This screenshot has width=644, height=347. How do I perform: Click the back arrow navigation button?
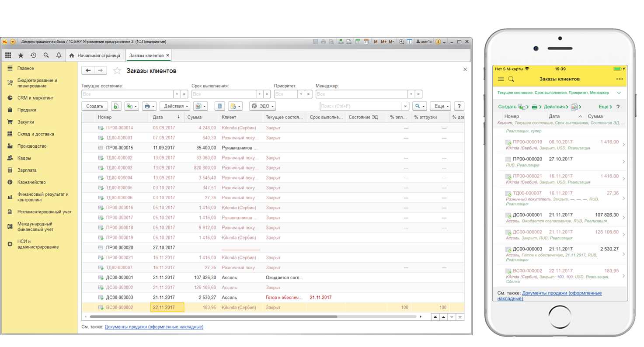(x=88, y=70)
